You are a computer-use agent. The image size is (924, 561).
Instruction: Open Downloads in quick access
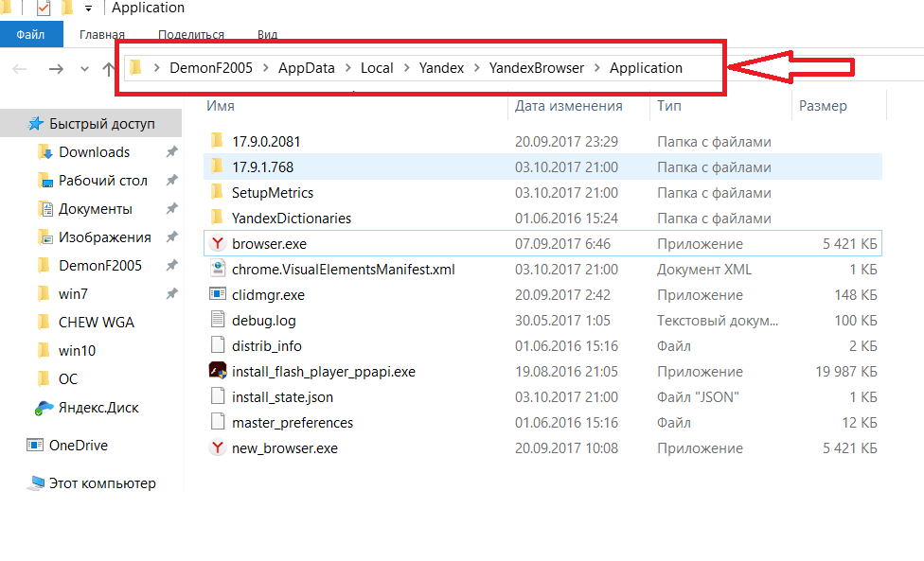coord(94,152)
